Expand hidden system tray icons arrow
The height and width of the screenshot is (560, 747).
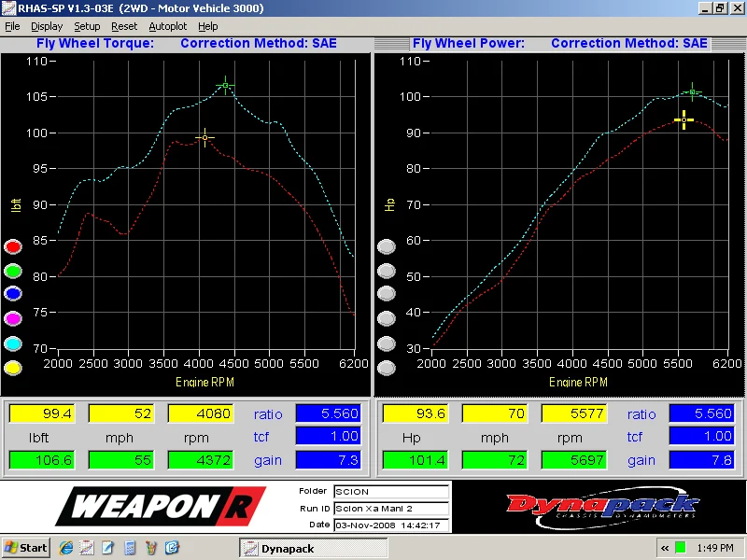coord(665,548)
